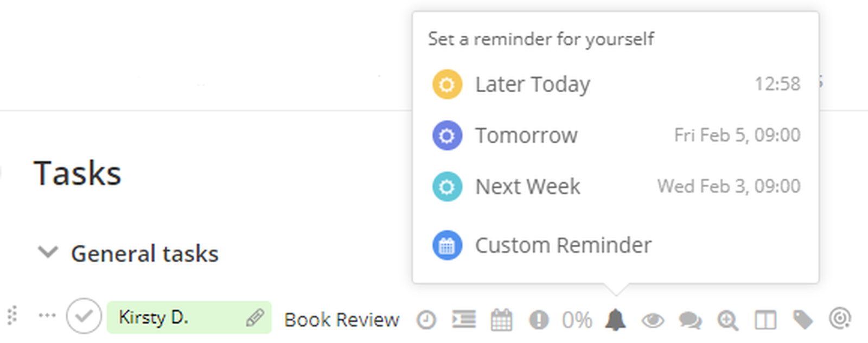Toggle the eye follower icon
868x343 pixels.
coord(653,320)
